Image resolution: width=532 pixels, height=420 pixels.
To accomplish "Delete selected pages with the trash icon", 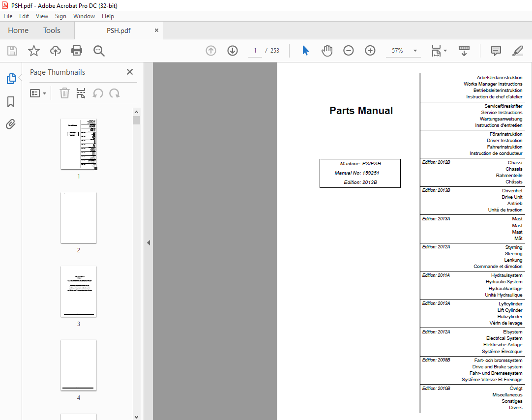I will [64, 93].
